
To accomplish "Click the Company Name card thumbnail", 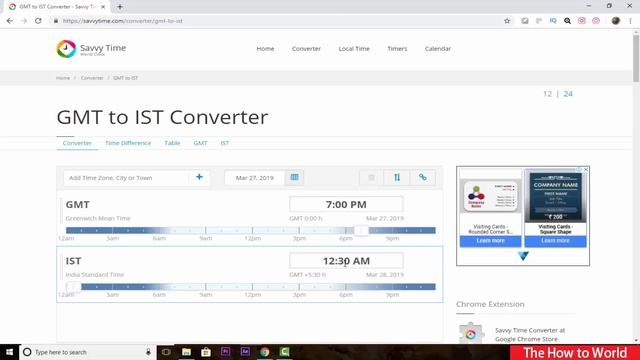I will click(x=555, y=196).
